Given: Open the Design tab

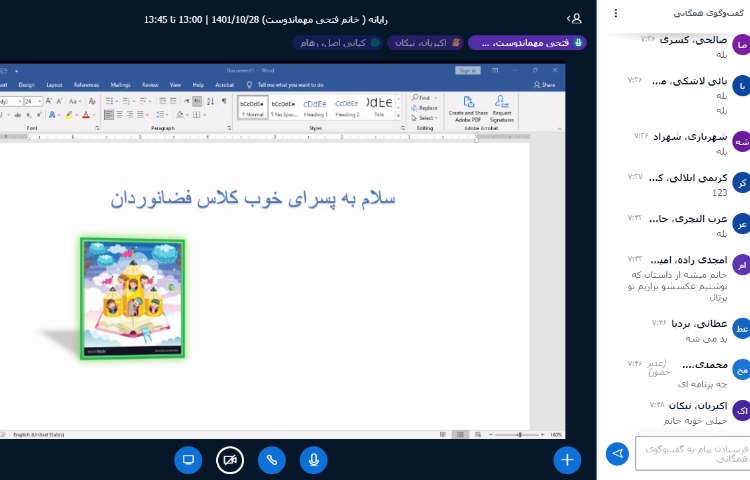Looking at the screenshot, I should [x=27, y=85].
